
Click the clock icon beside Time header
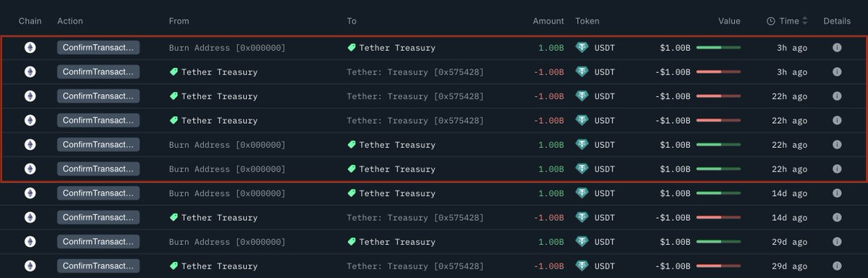click(771, 21)
